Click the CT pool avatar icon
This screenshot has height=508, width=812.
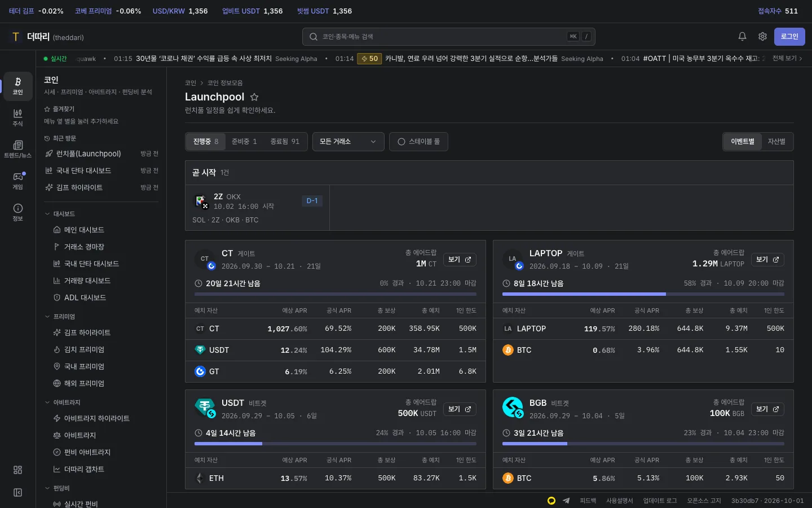click(x=204, y=260)
